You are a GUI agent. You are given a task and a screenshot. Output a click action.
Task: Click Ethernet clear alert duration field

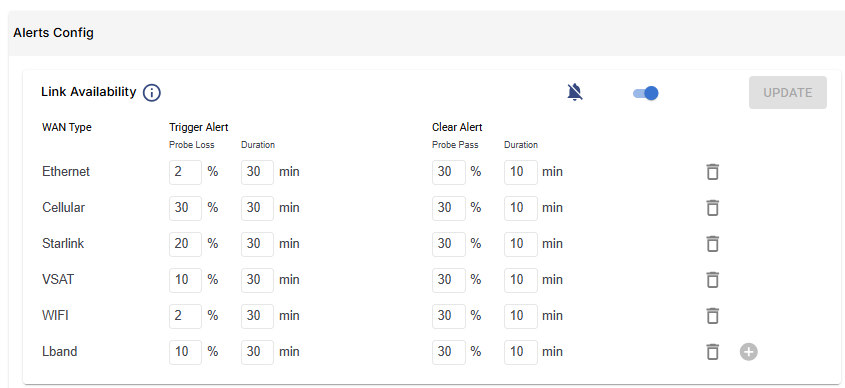coord(521,172)
